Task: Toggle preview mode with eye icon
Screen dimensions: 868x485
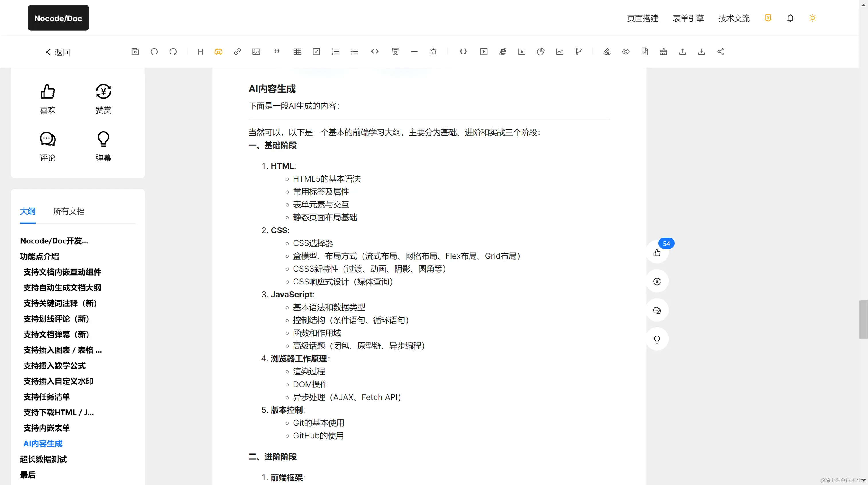Action: (626, 52)
